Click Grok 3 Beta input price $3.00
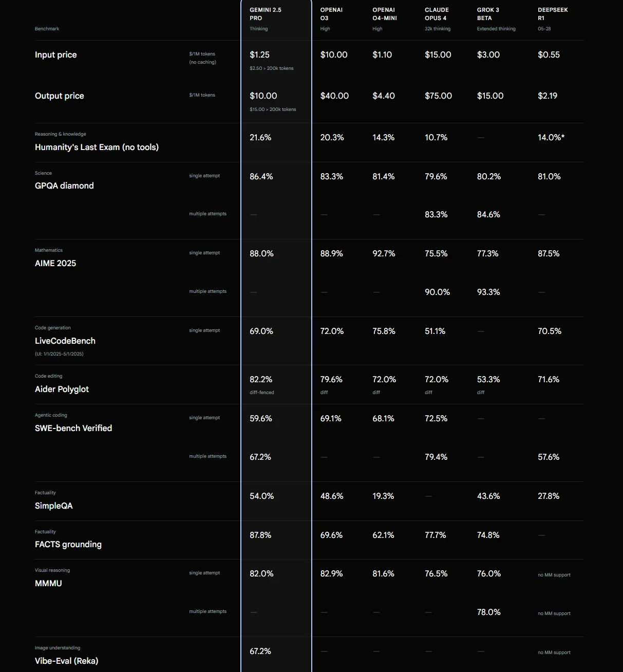This screenshot has height=672, width=623. 488,54
